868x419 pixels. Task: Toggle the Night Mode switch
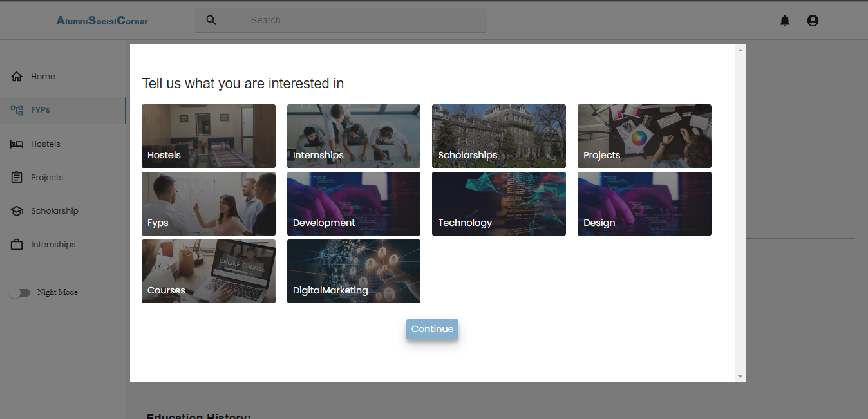19,293
